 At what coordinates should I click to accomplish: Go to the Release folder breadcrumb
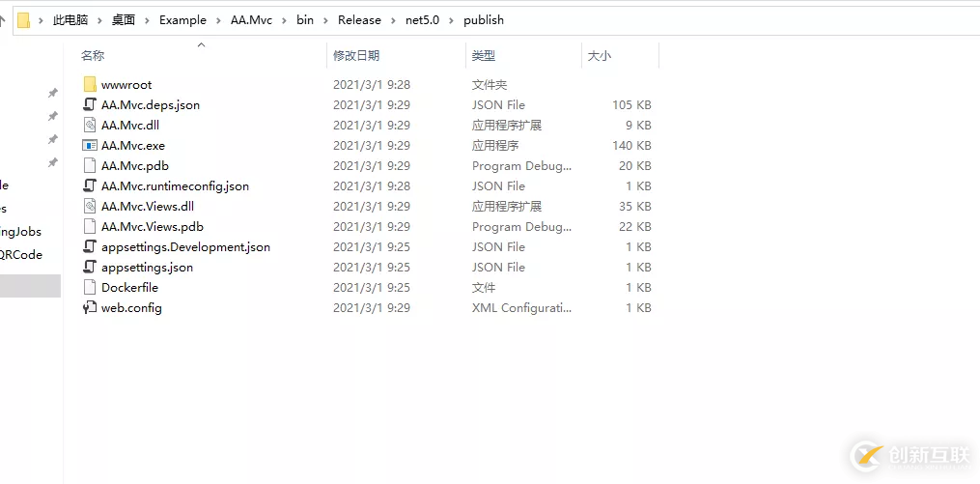pos(359,20)
